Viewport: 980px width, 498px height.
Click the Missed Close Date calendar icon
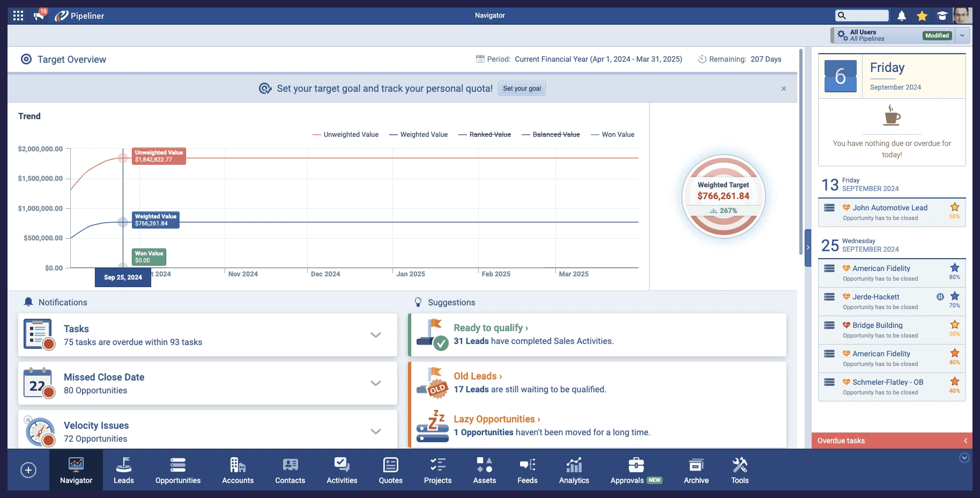coord(39,383)
